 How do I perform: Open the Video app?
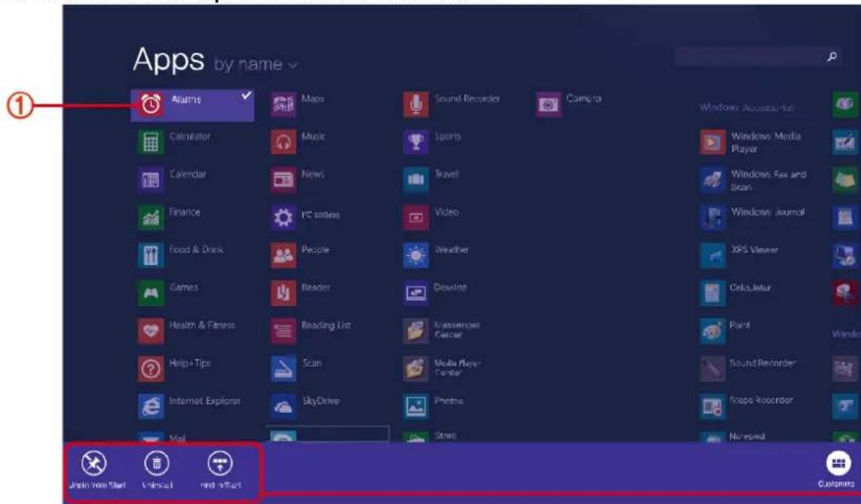[x=431, y=217]
